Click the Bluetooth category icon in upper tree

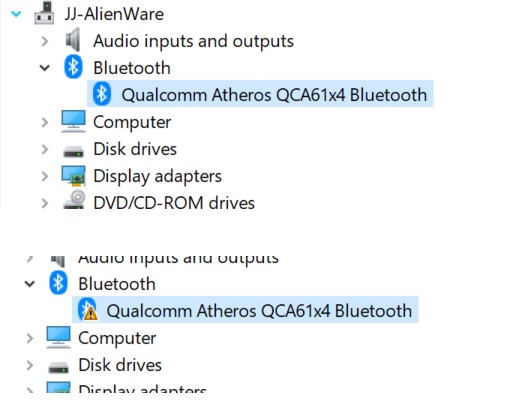coord(73,67)
